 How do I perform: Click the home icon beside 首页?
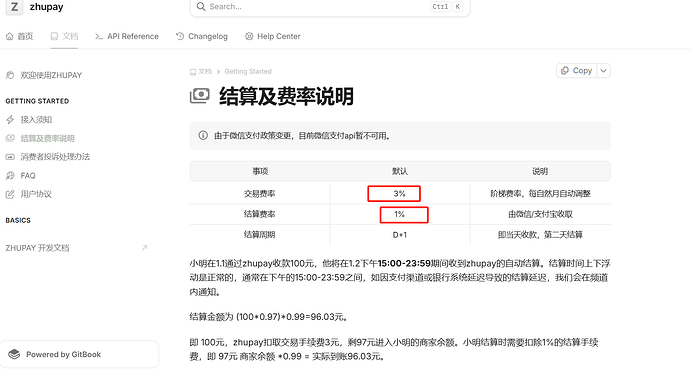(x=9, y=37)
